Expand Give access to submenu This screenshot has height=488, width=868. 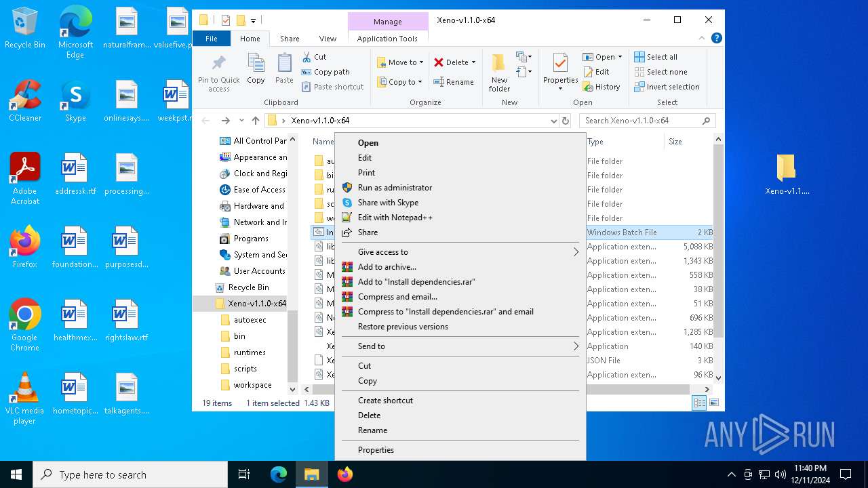(x=460, y=252)
